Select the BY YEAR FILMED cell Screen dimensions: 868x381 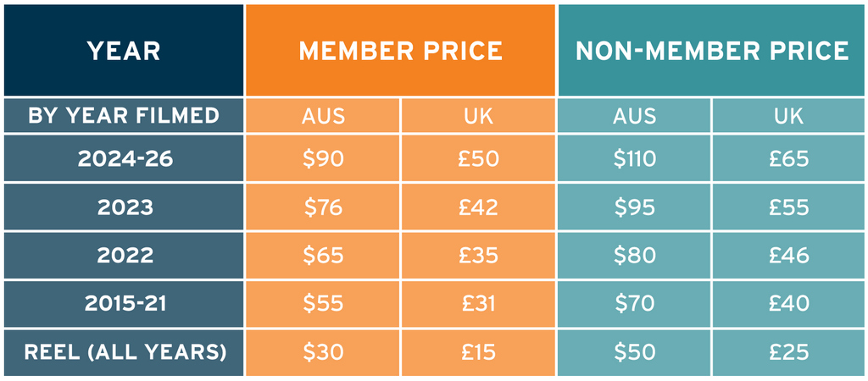(x=124, y=116)
